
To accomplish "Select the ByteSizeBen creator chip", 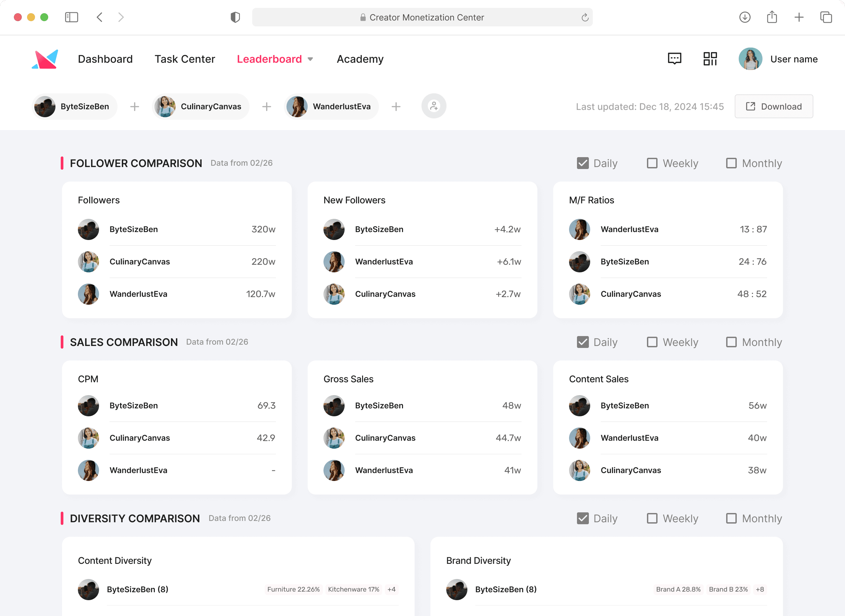I will [75, 106].
